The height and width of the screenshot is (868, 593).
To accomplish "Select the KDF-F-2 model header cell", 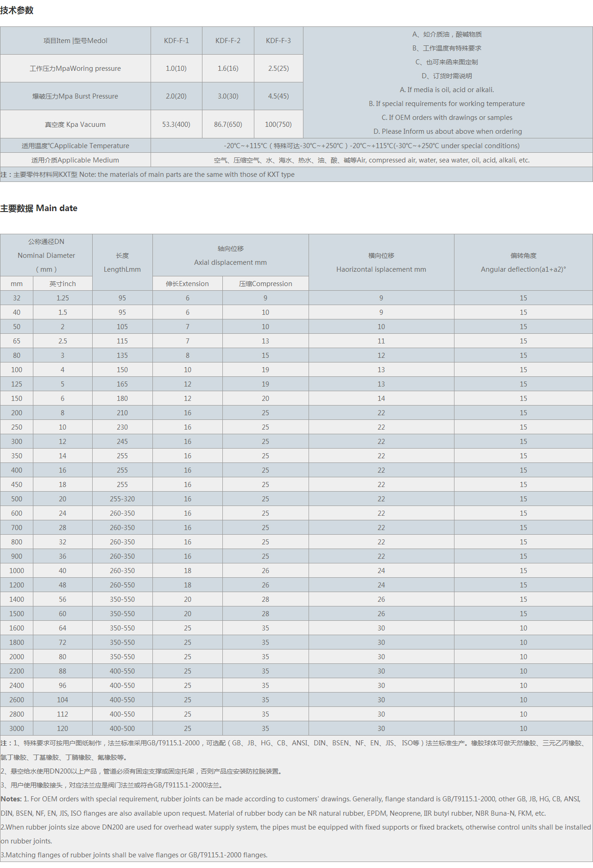I will point(227,41).
